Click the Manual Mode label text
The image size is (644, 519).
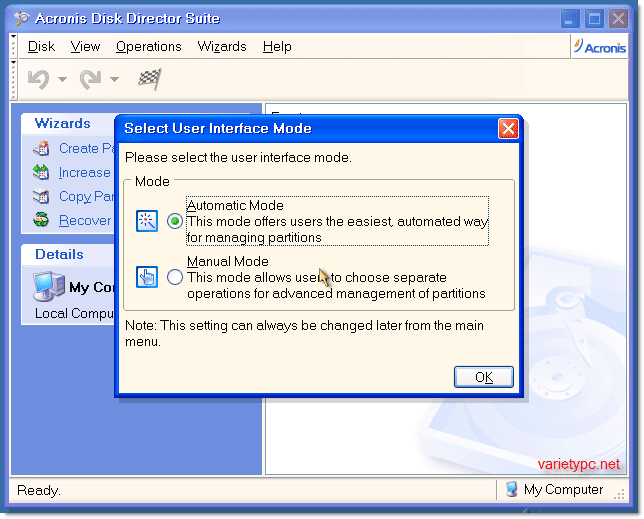228,261
